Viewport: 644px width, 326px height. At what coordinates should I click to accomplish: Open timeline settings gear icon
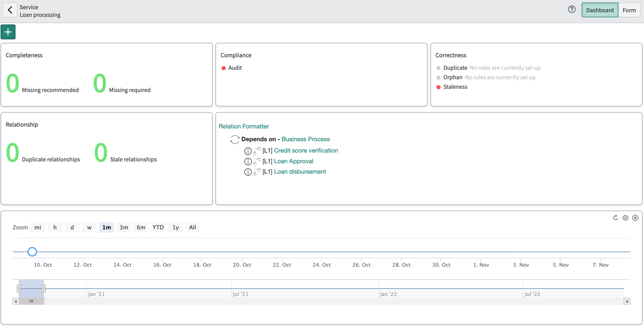625,217
